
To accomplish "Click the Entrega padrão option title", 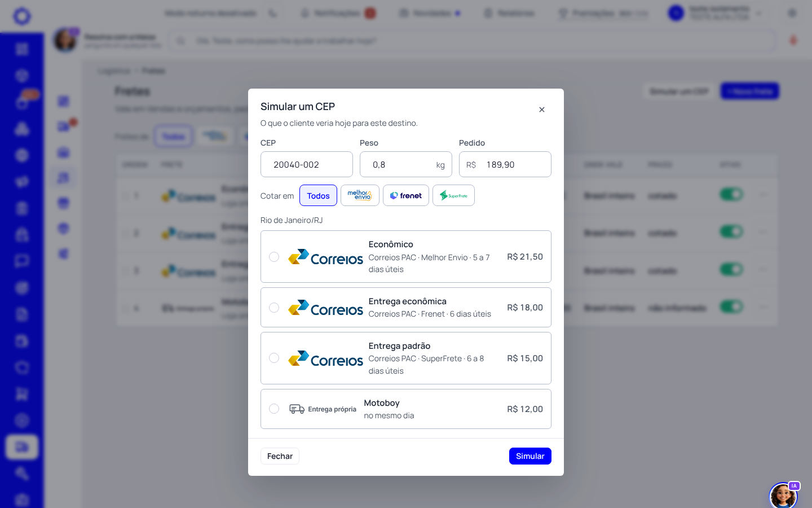I will 399,346.
